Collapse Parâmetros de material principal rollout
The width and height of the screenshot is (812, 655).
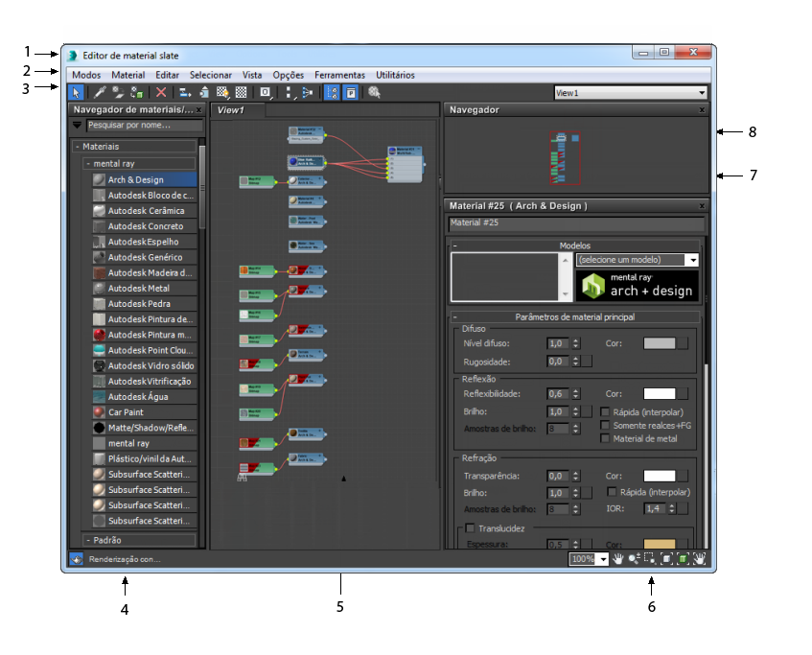pyautogui.click(x=454, y=316)
